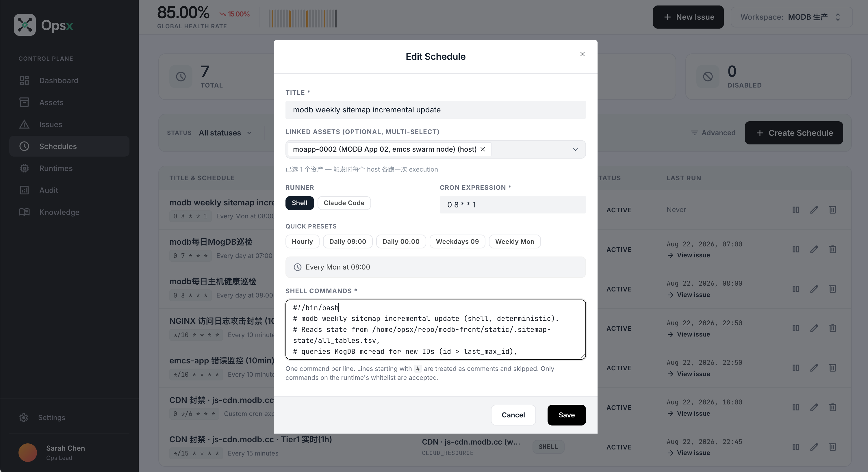The width and height of the screenshot is (868, 472).
Task: Click "Every Mon at 08:00" schedule summary
Action: (435, 267)
